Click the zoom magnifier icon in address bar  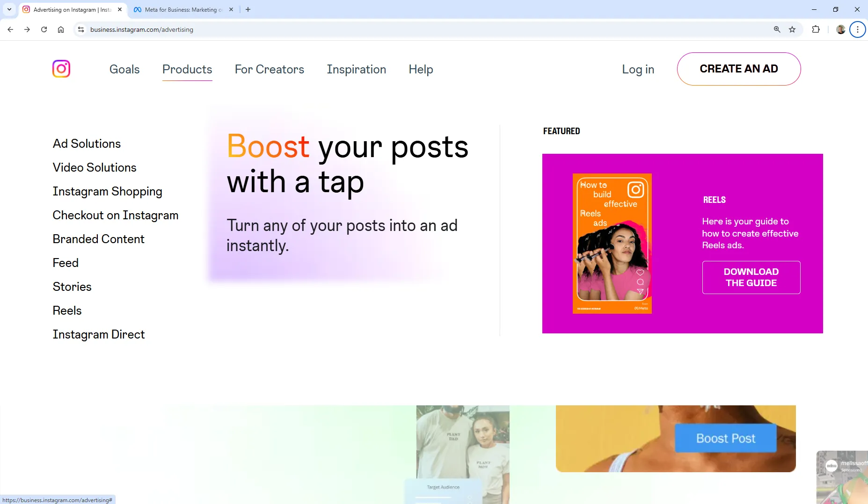(777, 29)
